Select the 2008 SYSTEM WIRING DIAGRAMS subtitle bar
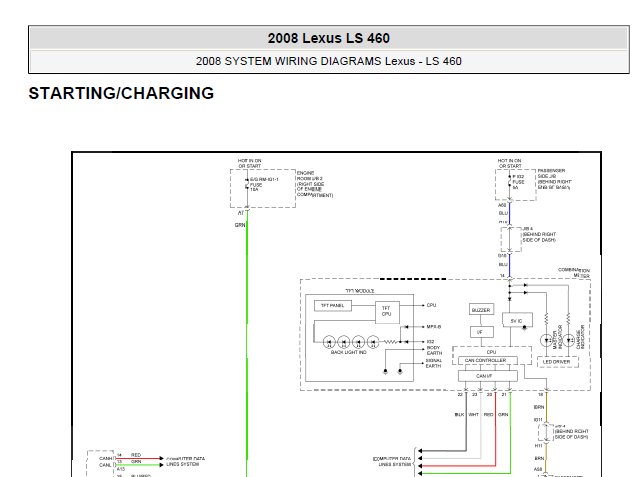639x477 pixels. click(x=328, y=62)
